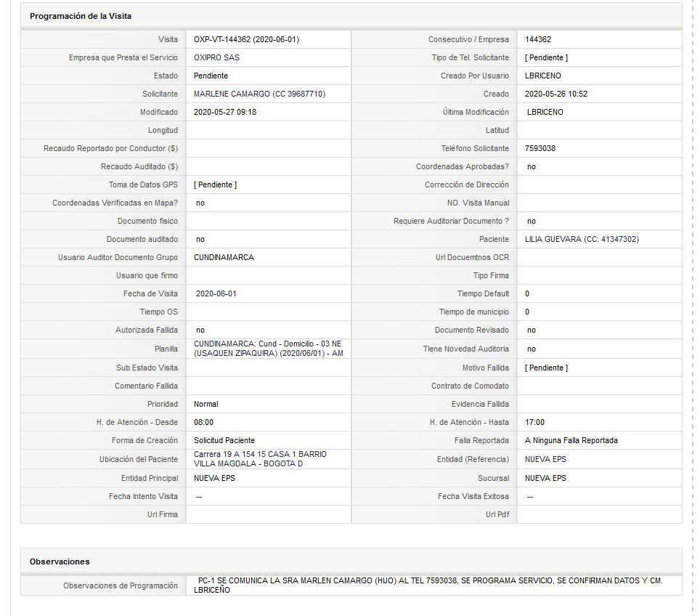Image resolution: width=700 pixels, height=616 pixels.
Task: Click the 'Fecha Intento Visita' label
Action: (143, 496)
